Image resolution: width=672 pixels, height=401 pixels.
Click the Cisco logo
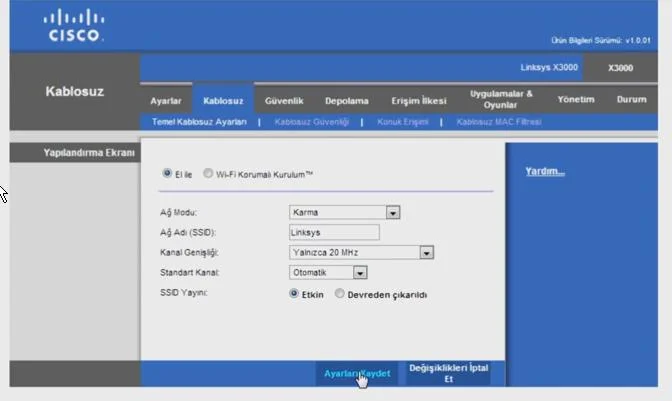74,26
